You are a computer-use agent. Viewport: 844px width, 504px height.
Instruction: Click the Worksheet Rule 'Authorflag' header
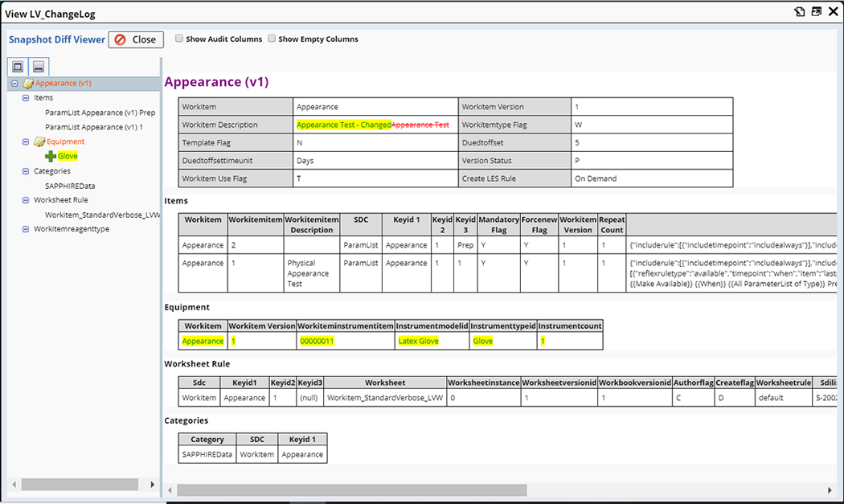point(693,383)
